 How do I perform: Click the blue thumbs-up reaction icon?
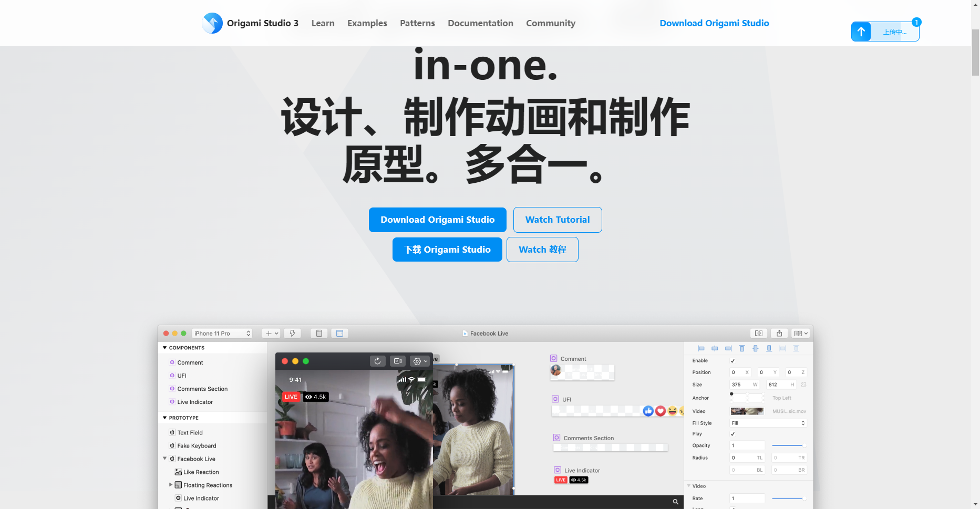pyautogui.click(x=648, y=411)
